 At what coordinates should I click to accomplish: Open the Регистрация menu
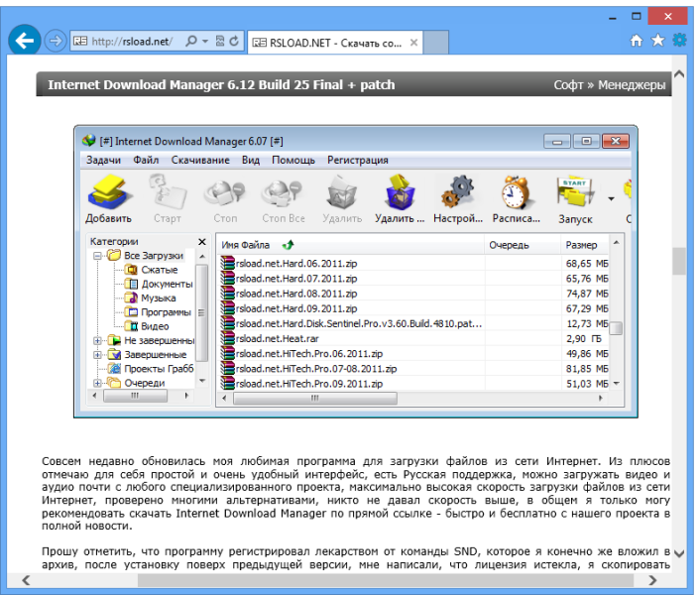358,160
